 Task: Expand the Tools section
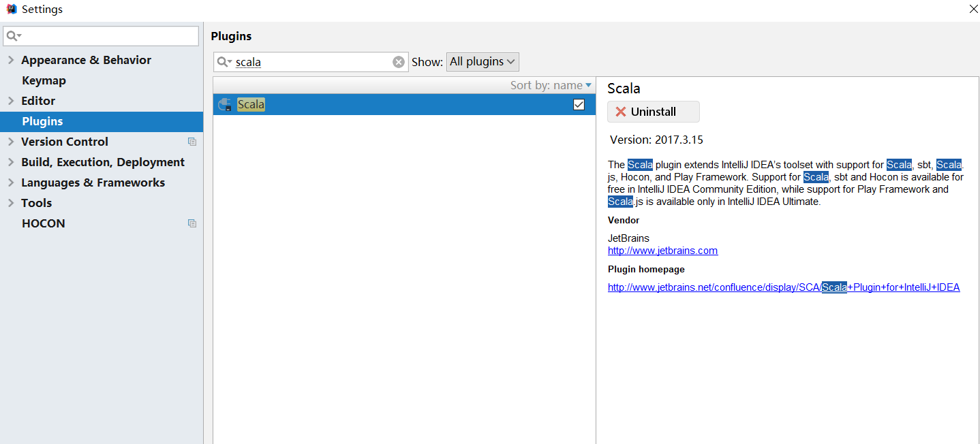[x=10, y=203]
